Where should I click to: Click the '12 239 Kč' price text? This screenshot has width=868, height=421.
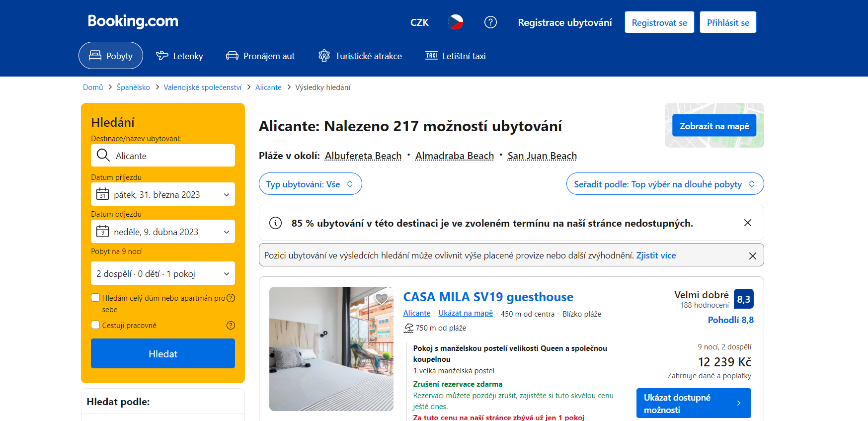[x=724, y=362]
